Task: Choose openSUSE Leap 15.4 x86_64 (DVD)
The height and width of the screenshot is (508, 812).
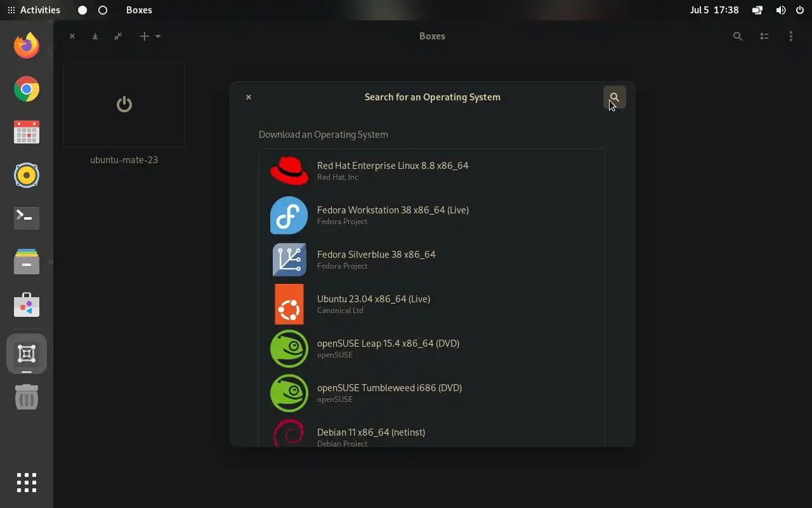Action: pos(432,349)
